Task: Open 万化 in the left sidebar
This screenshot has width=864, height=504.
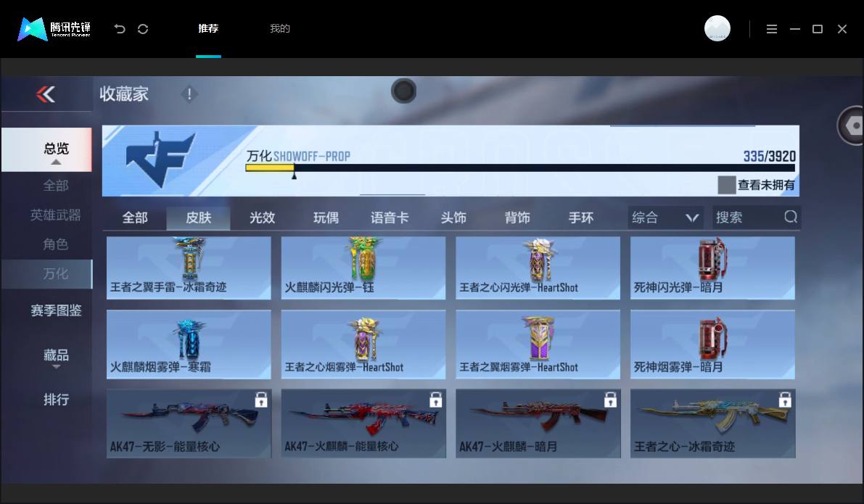Action: pos(46,274)
